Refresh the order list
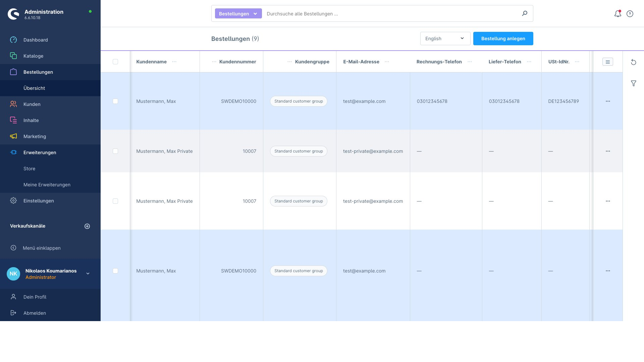This screenshot has height=362, width=644. click(634, 62)
